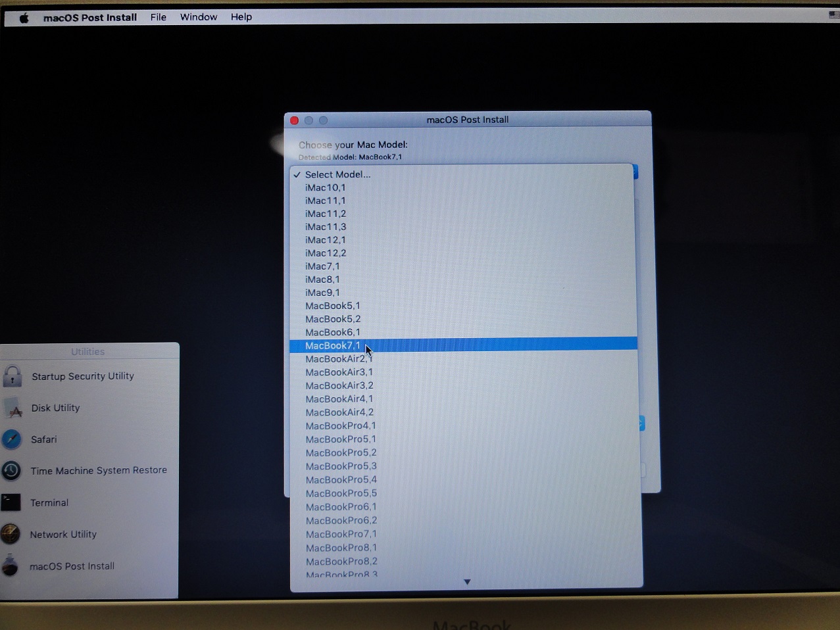Open the Help menu
840x630 pixels.
(x=241, y=17)
